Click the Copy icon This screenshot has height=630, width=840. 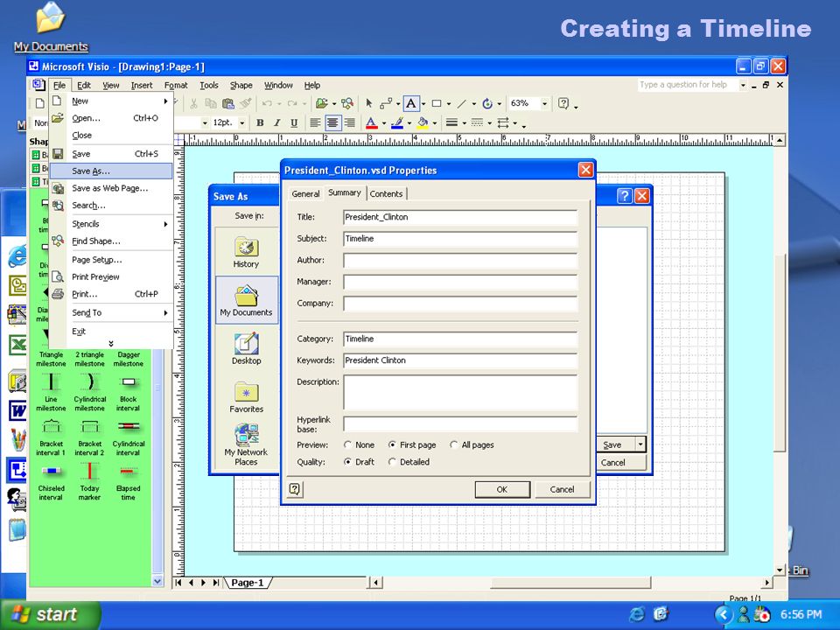211,103
